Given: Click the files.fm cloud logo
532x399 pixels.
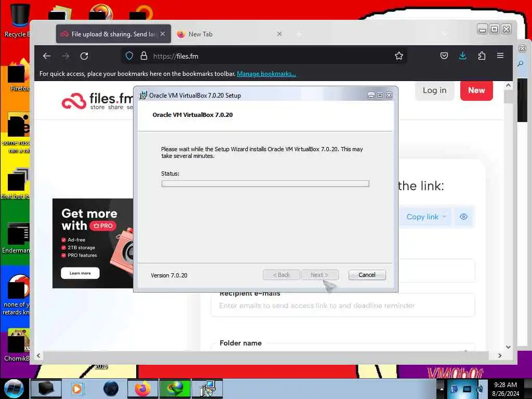Looking at the screenshot, I should [x=74, y=101].
